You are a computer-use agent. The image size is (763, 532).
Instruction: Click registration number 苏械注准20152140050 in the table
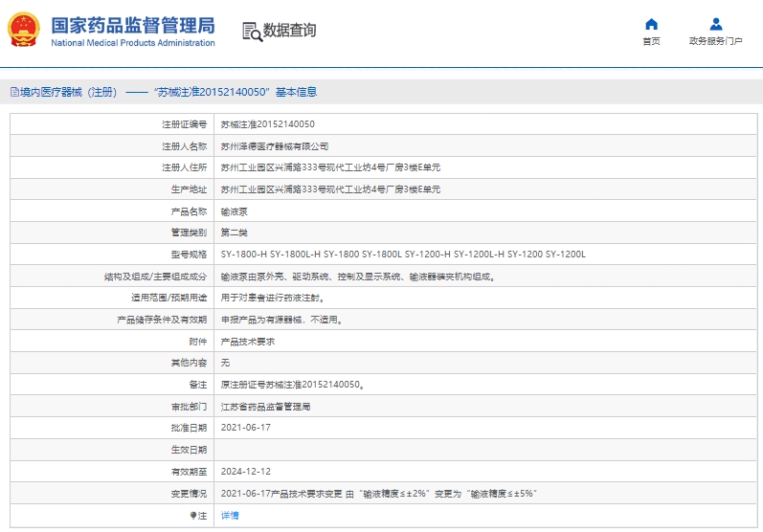tap(267, 124)
